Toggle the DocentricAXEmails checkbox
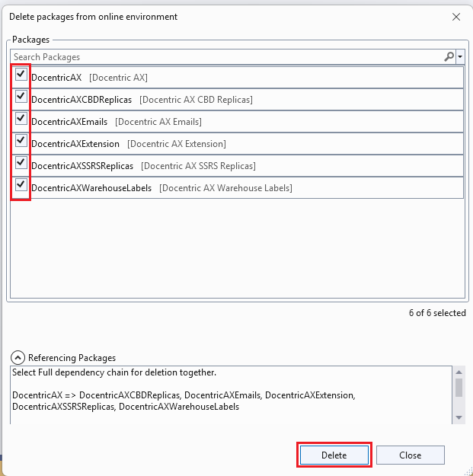 pos(21,119)
